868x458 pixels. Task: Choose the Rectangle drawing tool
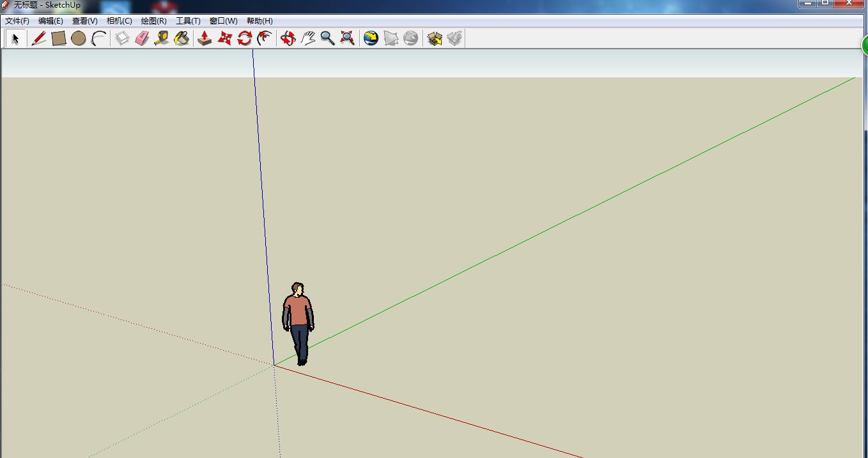pyautogui.click(x=59, y=39)
